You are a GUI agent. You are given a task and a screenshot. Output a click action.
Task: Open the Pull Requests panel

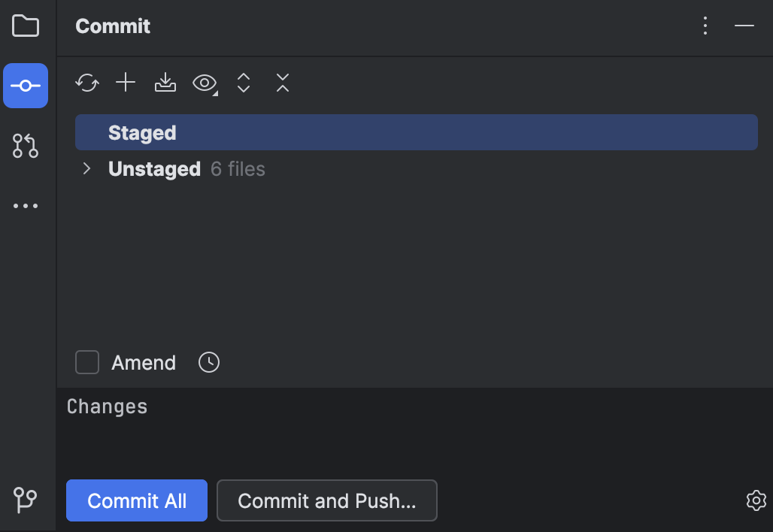click(x=26, y=146)
